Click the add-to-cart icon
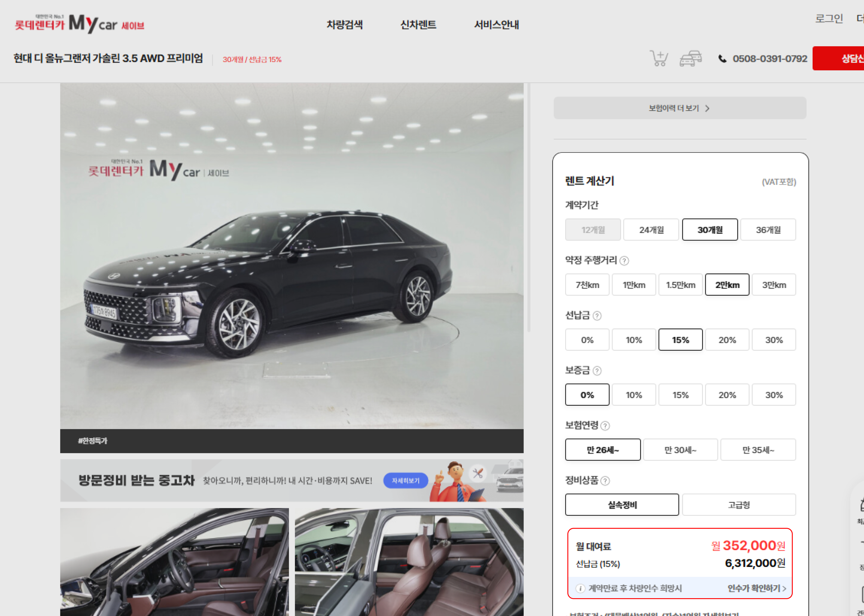The image size is (864, 616). tap(659, 58)
